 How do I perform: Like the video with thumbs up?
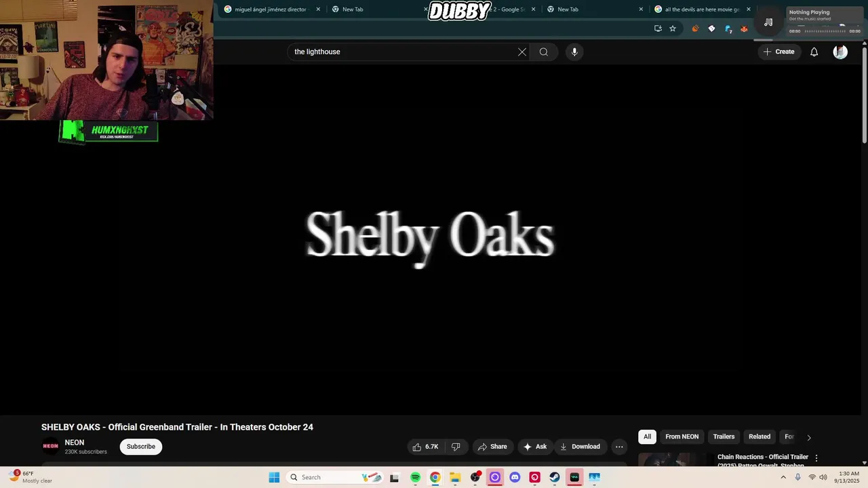coord(425,447)
